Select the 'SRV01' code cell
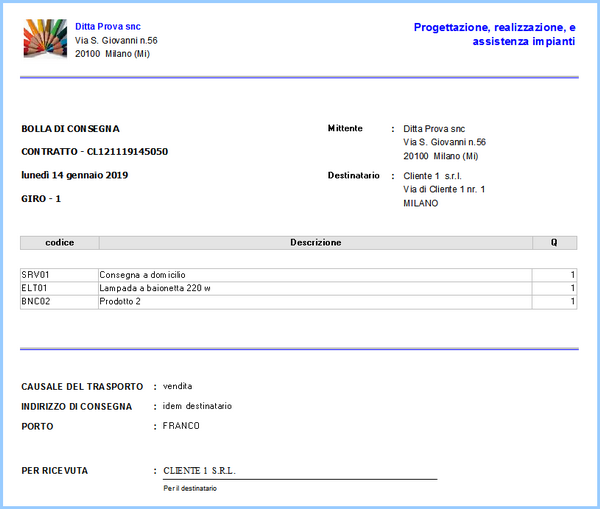The height and width of the screenshot is (509, 600). (59, 275)
